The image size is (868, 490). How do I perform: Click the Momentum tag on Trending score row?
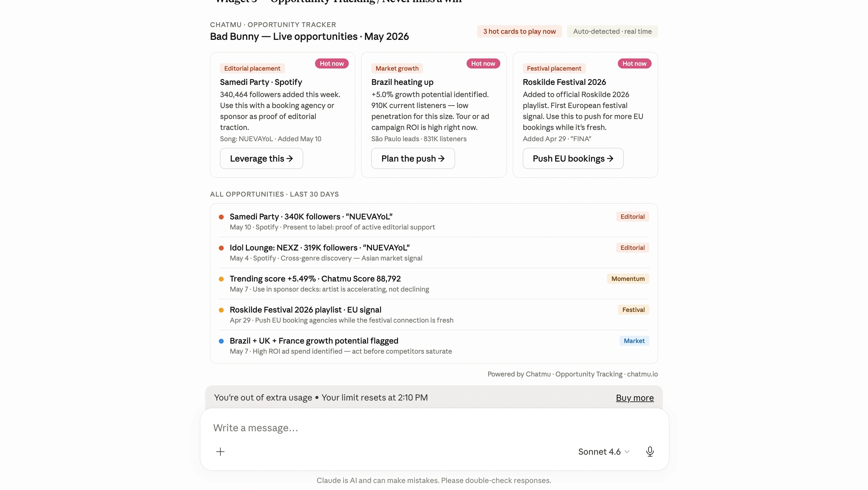point(628,279)
